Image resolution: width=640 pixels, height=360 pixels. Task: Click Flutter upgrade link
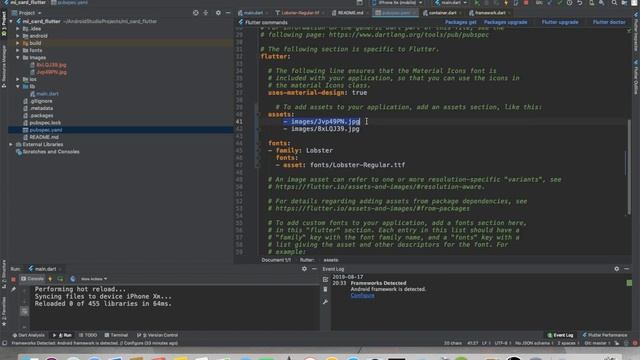tap(560, 22)
